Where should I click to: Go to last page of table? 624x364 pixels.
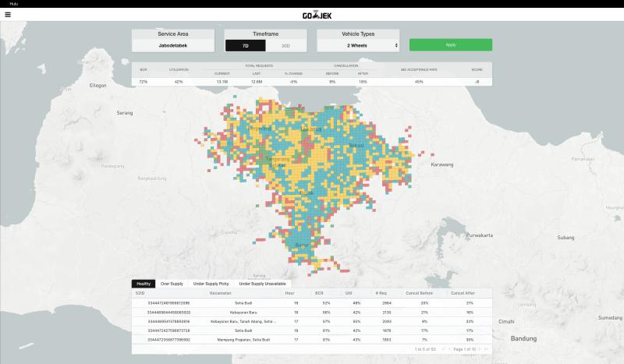point(485,349)
